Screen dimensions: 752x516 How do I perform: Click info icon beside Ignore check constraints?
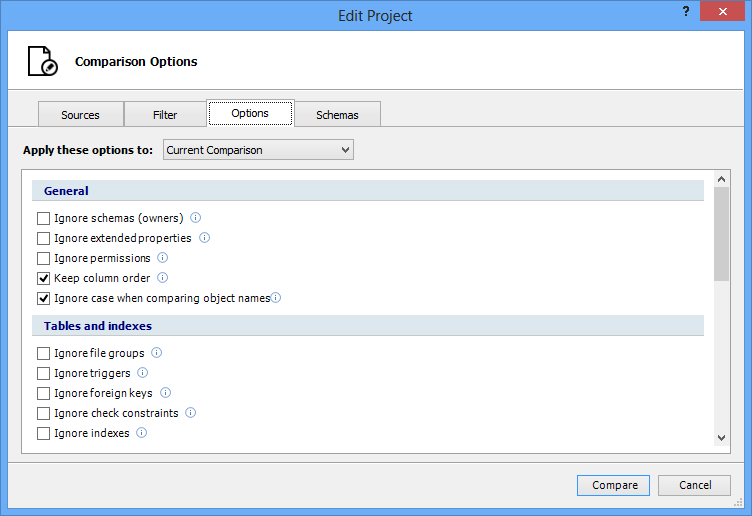(x=191, y=413)
